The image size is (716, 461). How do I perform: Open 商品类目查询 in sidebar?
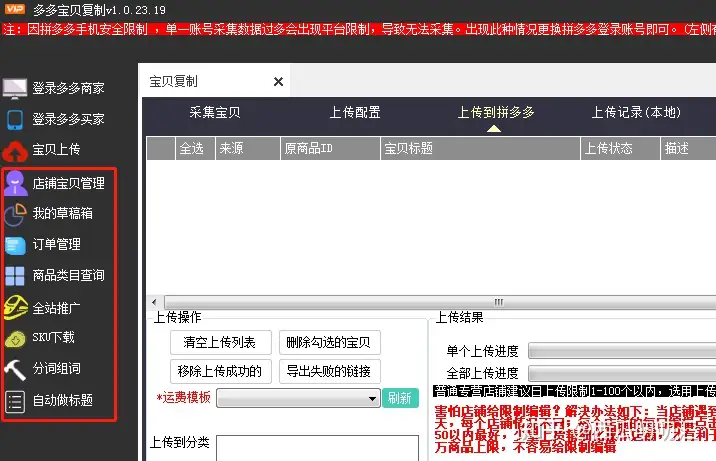(68, 275)
